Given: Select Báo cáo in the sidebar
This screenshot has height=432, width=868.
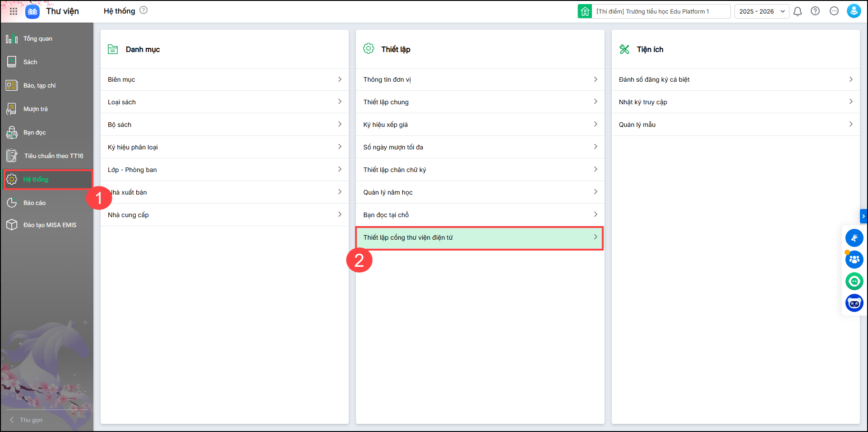Looking at the screenshot, I should click(34, 203).
